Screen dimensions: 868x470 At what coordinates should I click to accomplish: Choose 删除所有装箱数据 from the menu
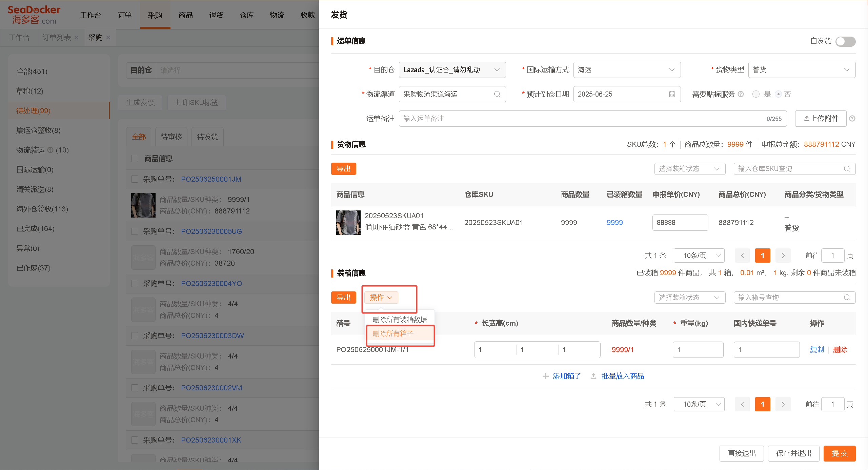(x=400, y=320)
